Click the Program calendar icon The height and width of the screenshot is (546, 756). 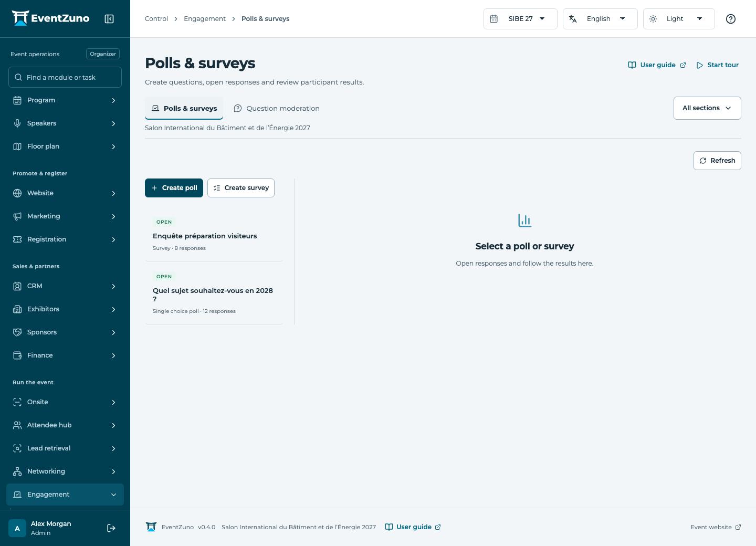coord(17,100)
